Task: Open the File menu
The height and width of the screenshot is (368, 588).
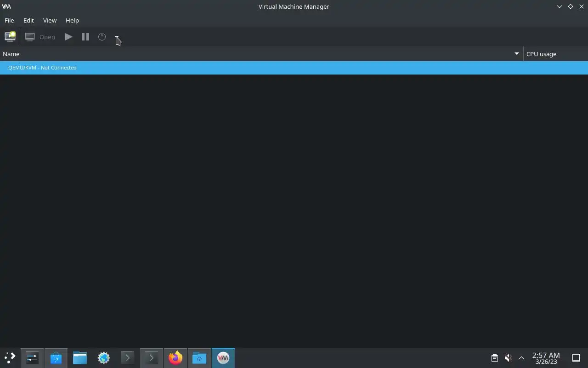Action: [x=9, y=20]
